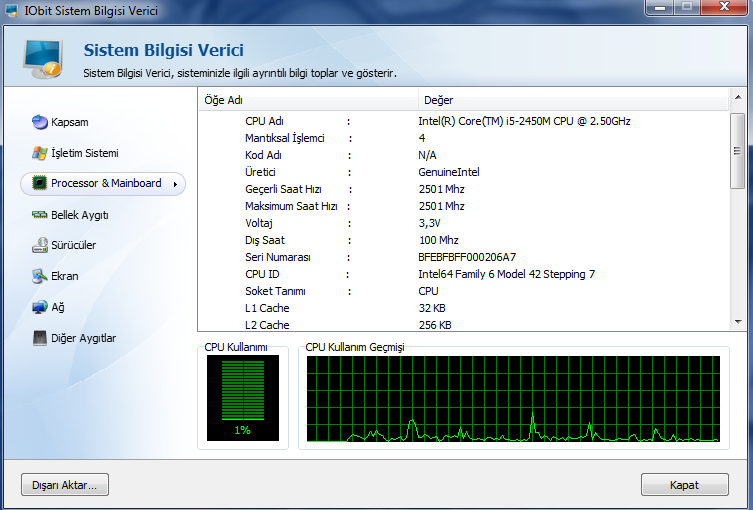Viewport: 753px width, 510px height.
Task: Click the 256 KB value
Action: pyautogui.click(x=435, y=325)
